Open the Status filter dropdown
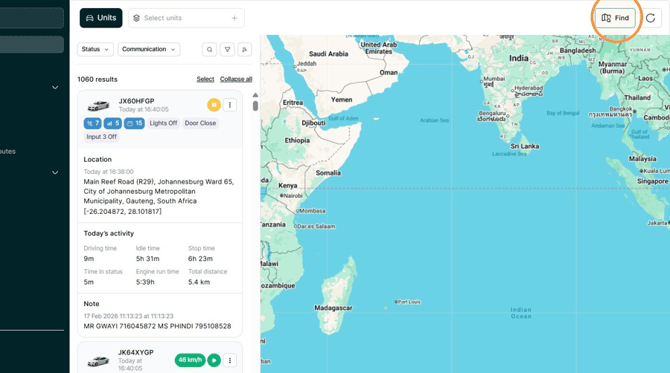670x373 pixels. [95, 49]
